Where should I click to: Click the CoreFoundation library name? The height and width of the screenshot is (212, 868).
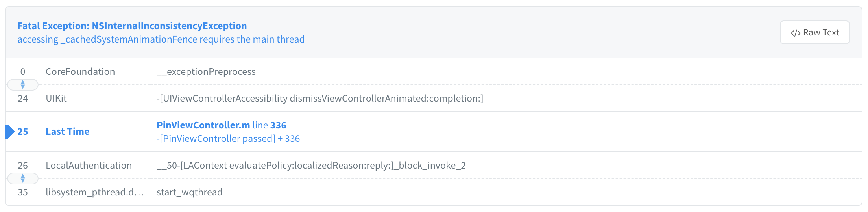click(x=80, y=72)
